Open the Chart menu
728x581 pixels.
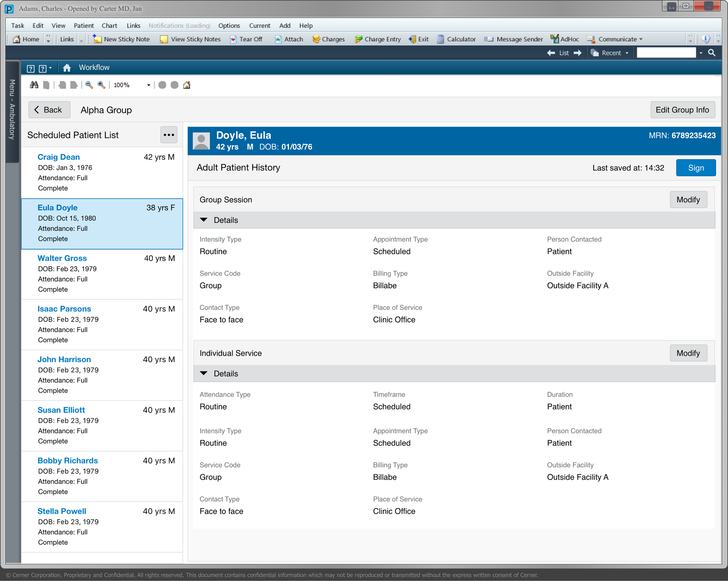click(x=109, y=25)
